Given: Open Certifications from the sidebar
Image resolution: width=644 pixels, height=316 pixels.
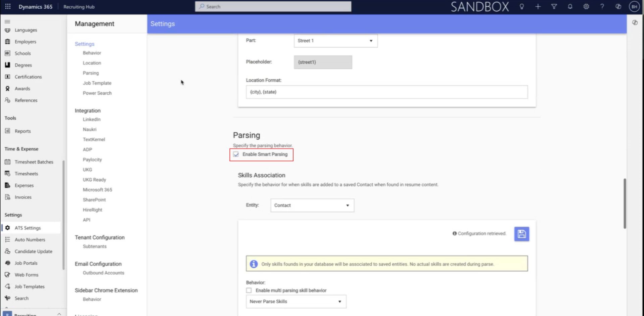Looking at the screenshot, I should [x=28, y=77].
